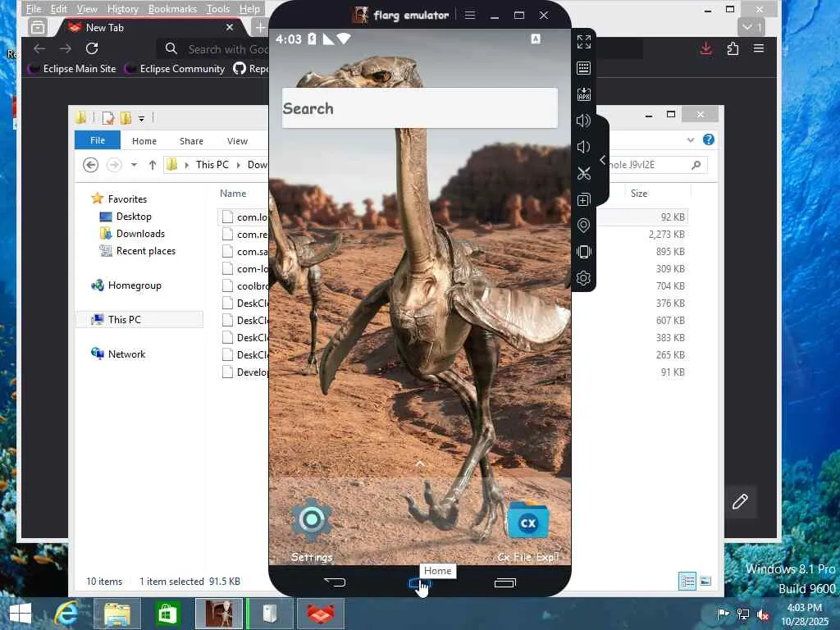Open the browser Bookmarks menu

pyautogui.click(x=172, y=9)
